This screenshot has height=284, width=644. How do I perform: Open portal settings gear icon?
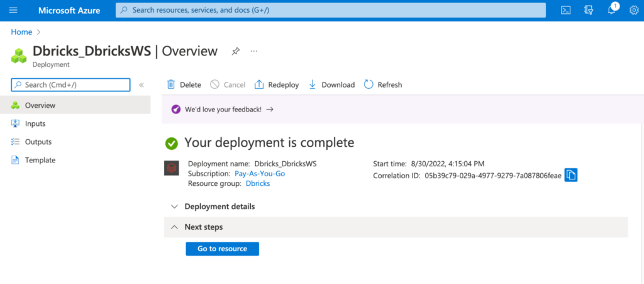pyautogui.click(x=635, y=10)
